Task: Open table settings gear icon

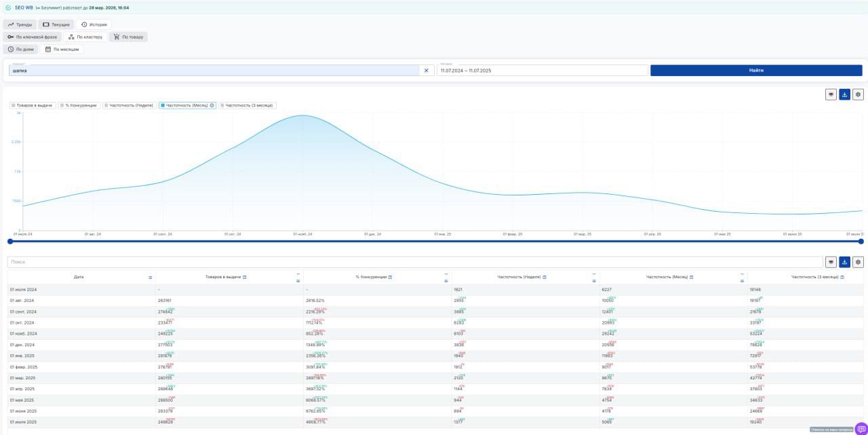Action: tap(858, 262)
